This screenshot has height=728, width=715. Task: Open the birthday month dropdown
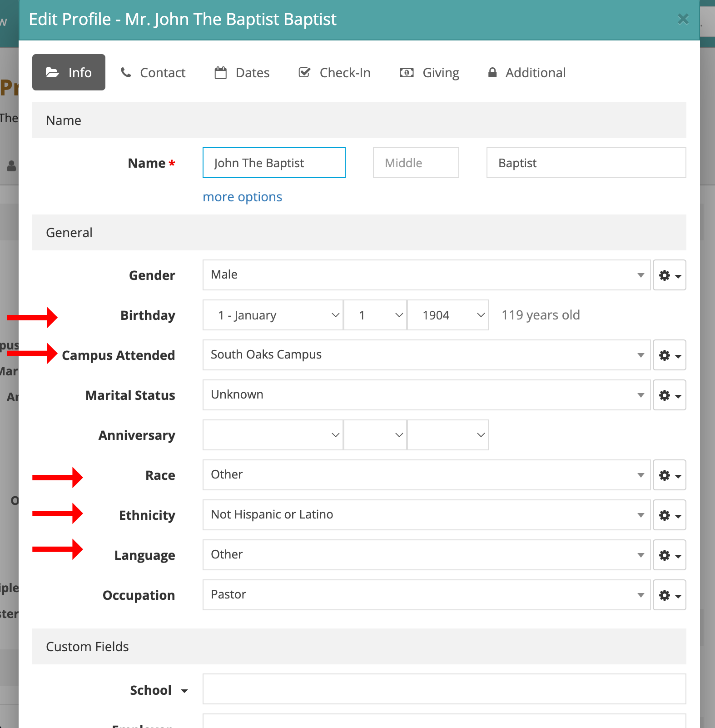(x=273, y=315)
